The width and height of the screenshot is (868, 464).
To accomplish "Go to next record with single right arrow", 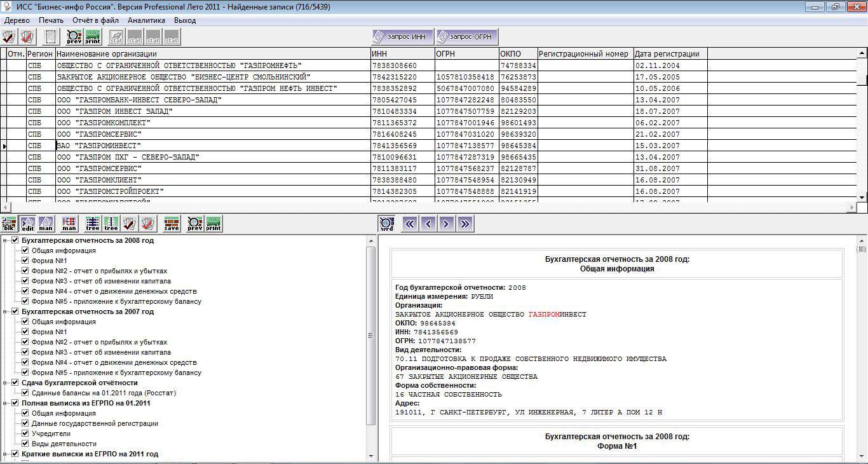I will [447, 224].
